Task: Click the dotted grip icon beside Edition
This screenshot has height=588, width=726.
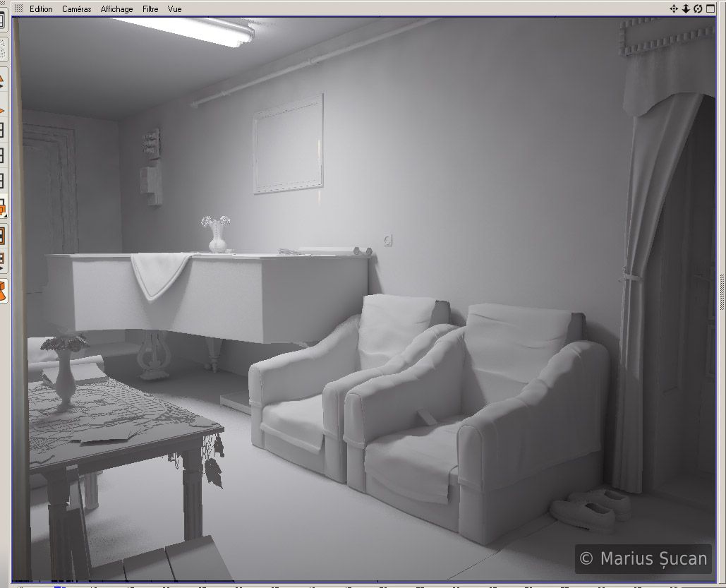Action: coord(18,9)
